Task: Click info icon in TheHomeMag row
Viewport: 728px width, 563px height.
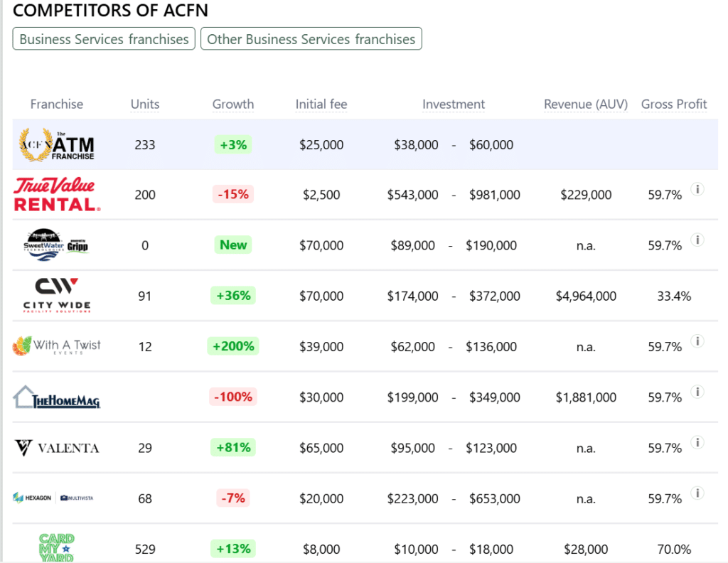Action: click(697, 392)
